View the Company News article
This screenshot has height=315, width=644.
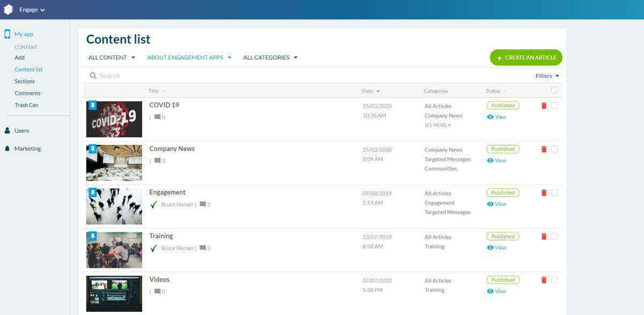(x=496, y=160)
